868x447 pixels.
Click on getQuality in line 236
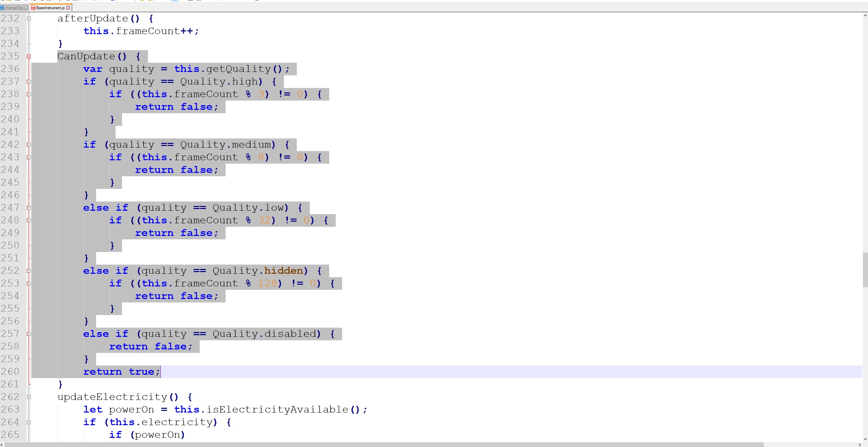[x=239, y=69]
